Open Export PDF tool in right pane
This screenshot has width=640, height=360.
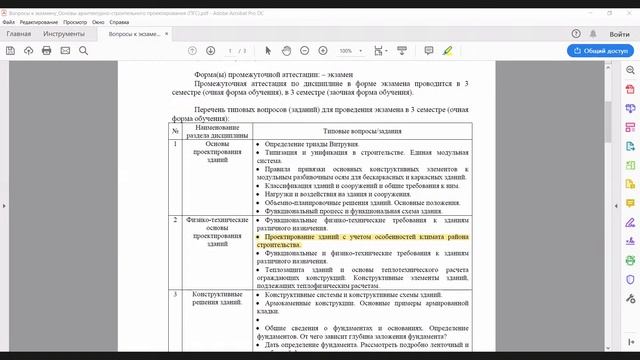coord(630,146)
